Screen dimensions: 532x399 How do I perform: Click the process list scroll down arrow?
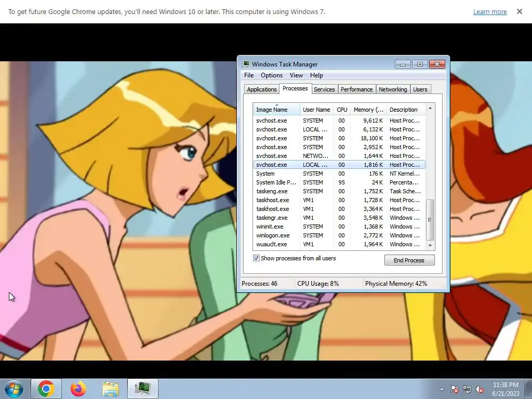click(430, 245)
